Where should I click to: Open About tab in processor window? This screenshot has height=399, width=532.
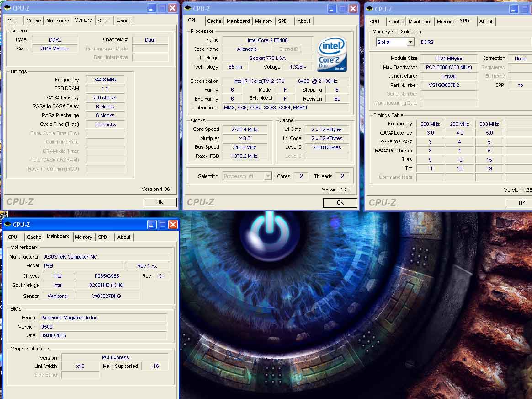point(303,21)
